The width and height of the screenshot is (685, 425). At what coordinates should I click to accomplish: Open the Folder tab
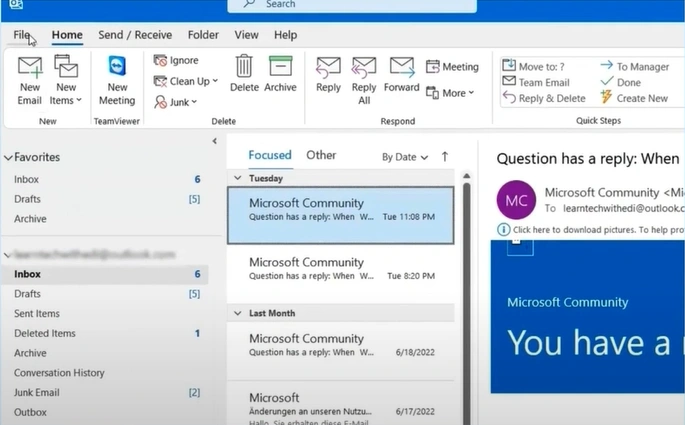[203, 35]
